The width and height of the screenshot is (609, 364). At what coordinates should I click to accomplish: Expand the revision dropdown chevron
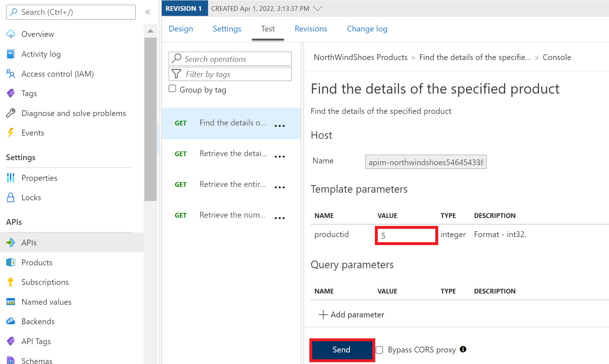(x=317, y=9)
